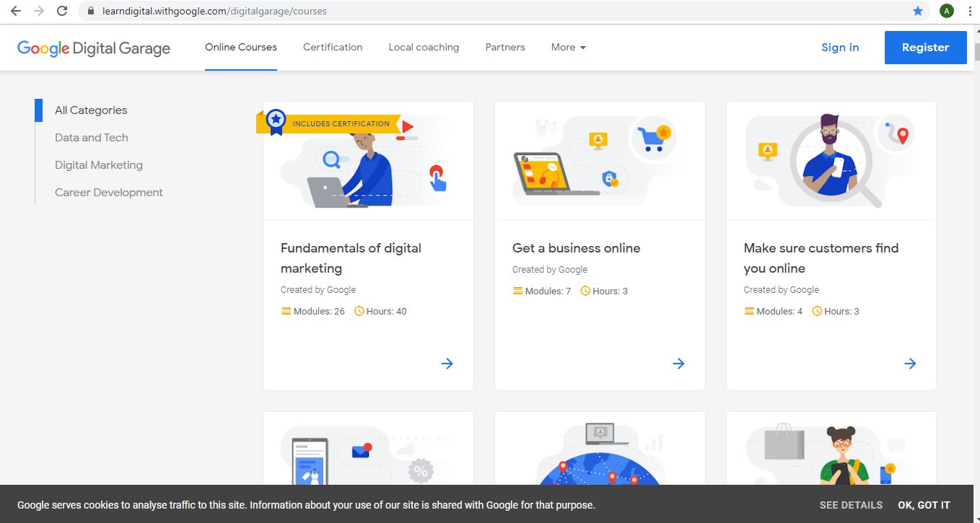The height and width of the screenshot is (523, 980).
Task: Open the Local coaching tab
Action: [424, 48]
